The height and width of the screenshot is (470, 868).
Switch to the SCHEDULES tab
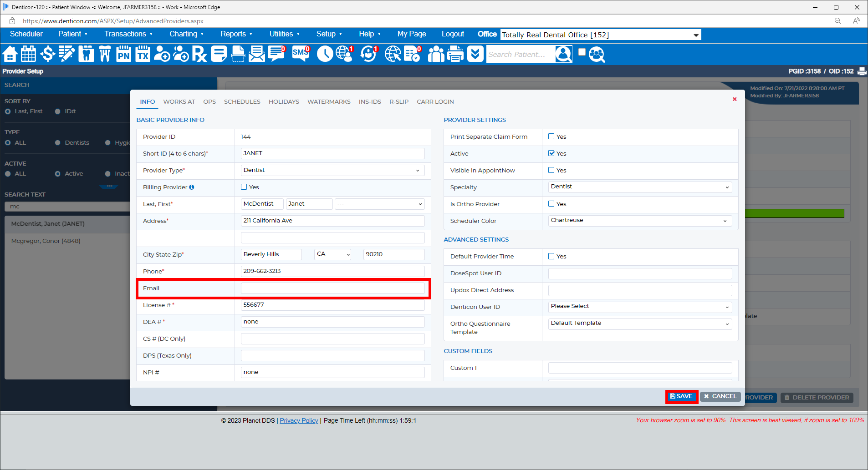(242, 102)
